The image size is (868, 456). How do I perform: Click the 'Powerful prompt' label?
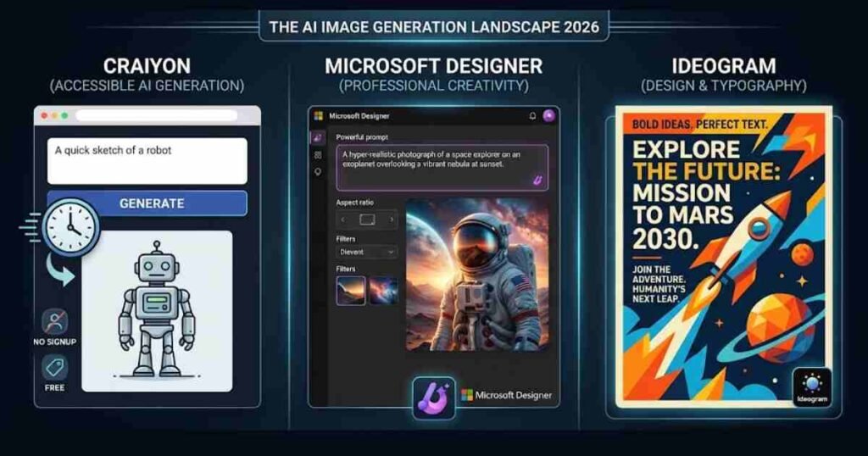[x=362, y=136]
